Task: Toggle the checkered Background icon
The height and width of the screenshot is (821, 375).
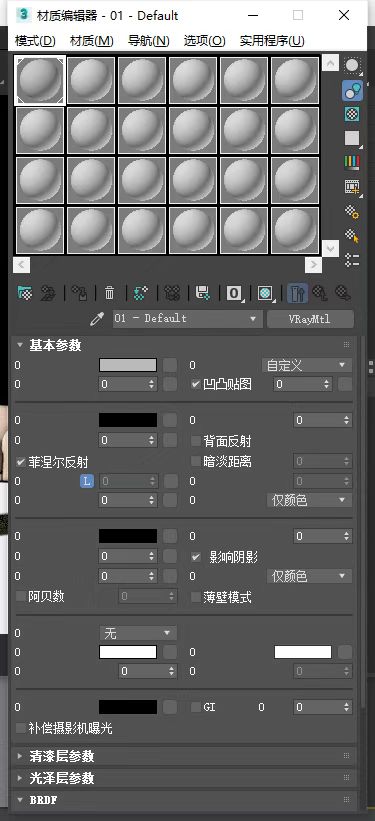Action: (x=352, y=114)
